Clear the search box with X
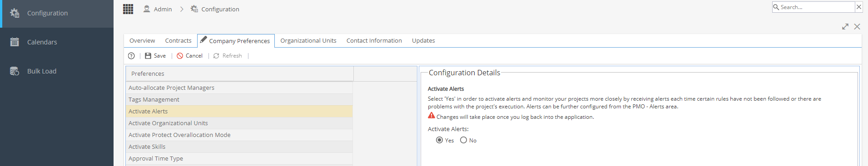 (859, 7)
